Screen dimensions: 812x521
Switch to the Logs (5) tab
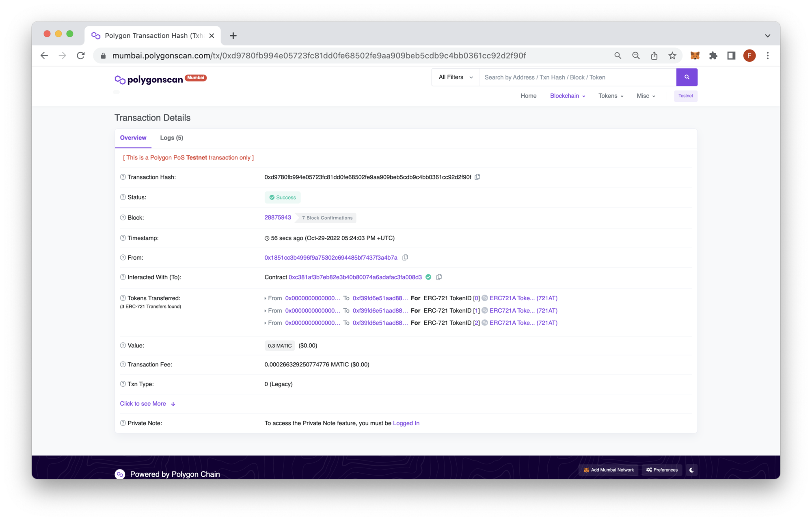coord(171,138)
